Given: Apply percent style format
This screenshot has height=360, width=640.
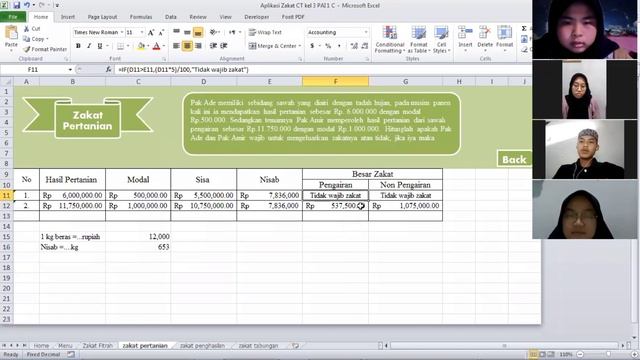Looking at the screenshot, I should (328, 46).
